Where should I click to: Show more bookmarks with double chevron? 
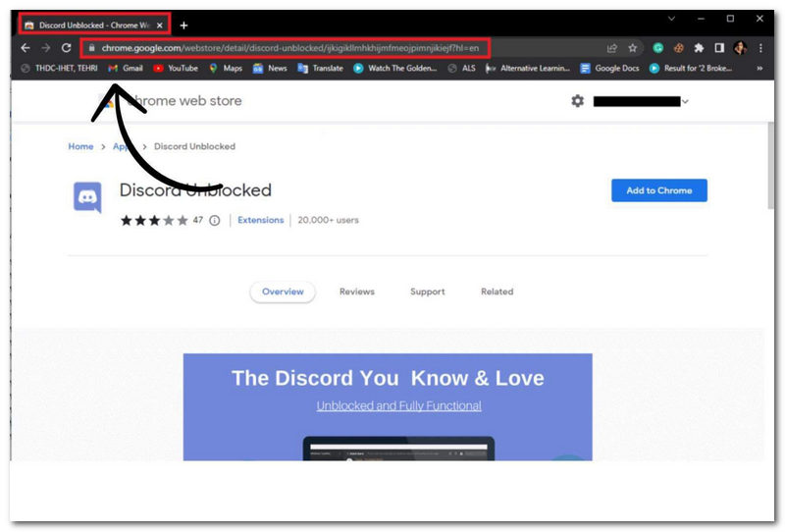click(x=759, y=68)
